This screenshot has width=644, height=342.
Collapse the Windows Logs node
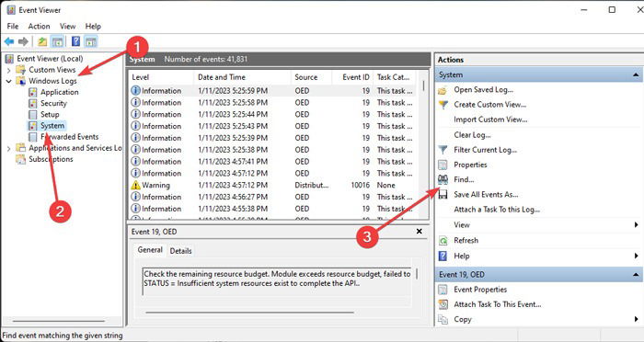8,81
